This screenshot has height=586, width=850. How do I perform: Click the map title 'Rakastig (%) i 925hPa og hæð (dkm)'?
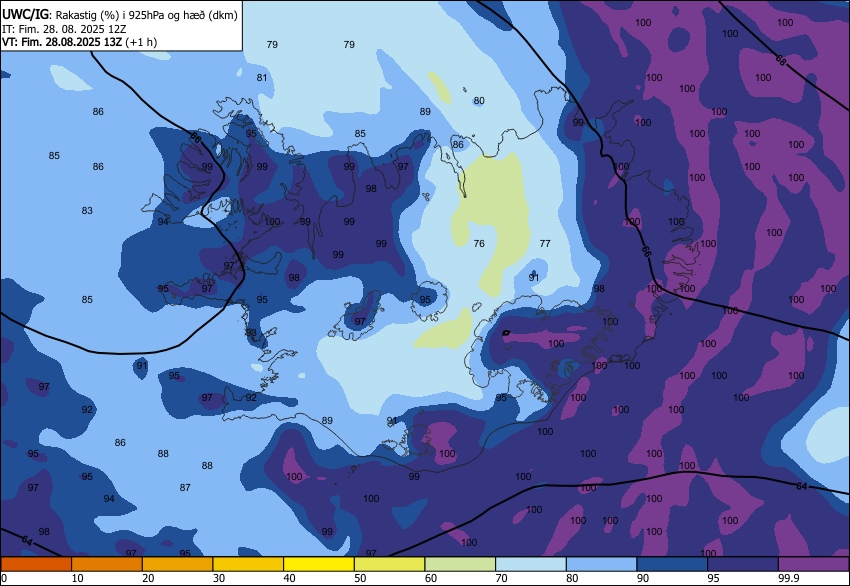click(146, 15)
